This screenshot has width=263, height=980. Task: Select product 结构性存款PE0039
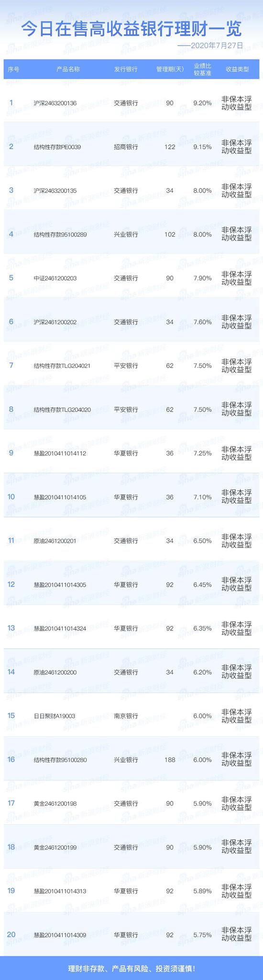click(x=57, y=147)
